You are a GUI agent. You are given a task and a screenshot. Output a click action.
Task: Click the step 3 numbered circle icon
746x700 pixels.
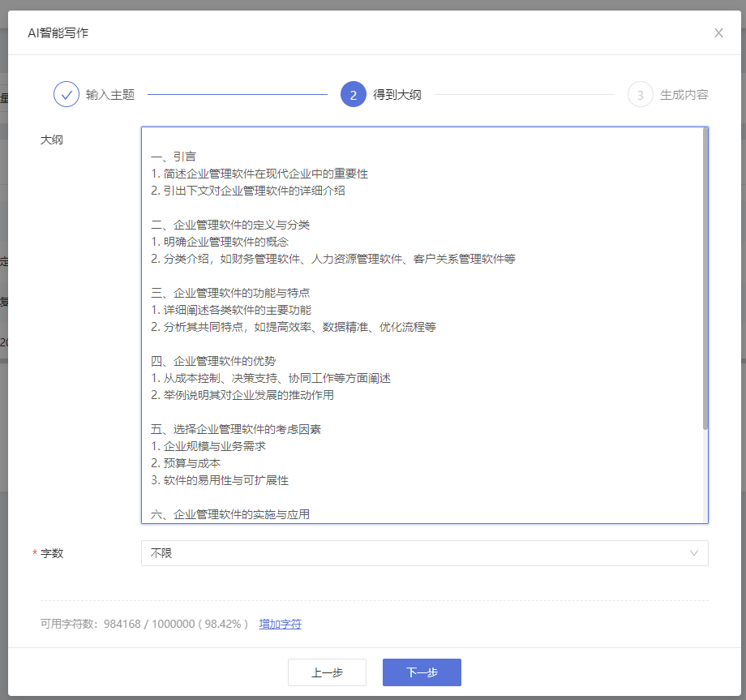click(x=640, y=95)
